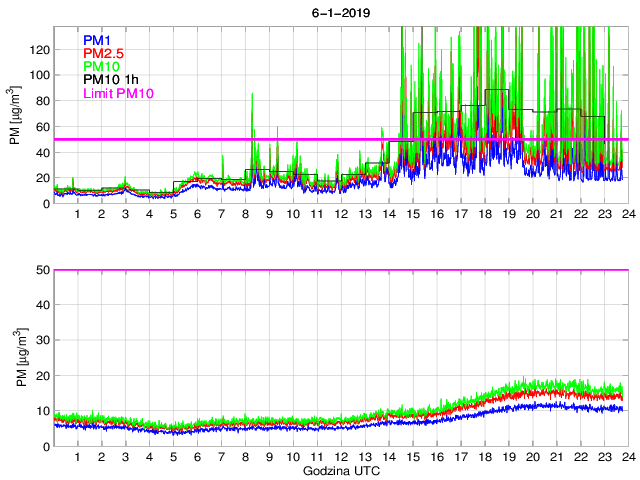Click hour 12 on top chart x-axis
Screen dimensions: 640x480
point(341,215)
